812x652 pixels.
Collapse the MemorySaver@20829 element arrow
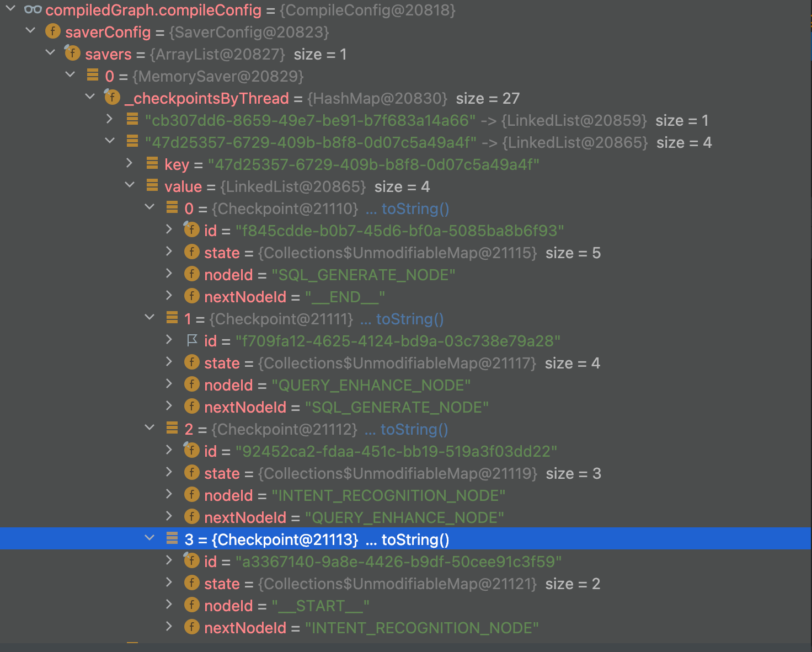click(70, 74)
